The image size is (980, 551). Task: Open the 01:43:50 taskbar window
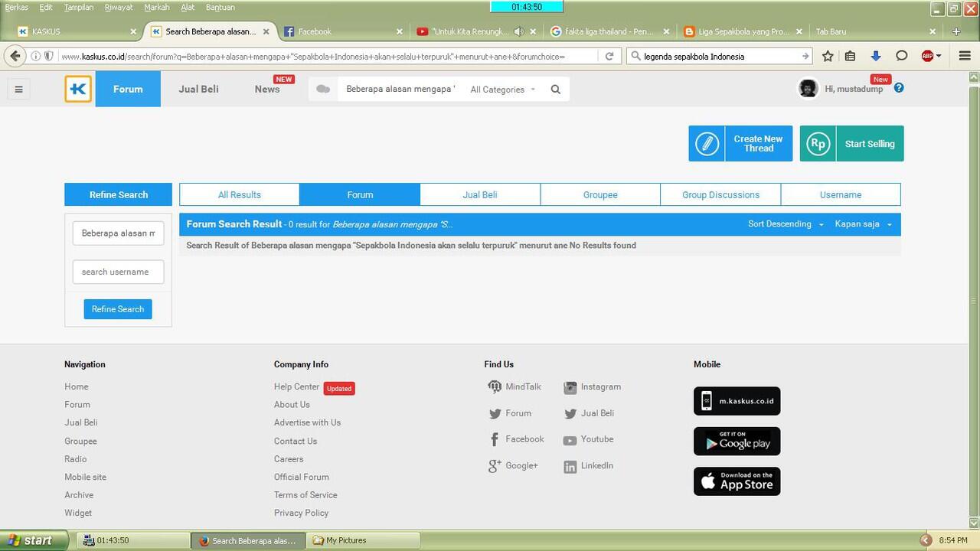point(133,540)
